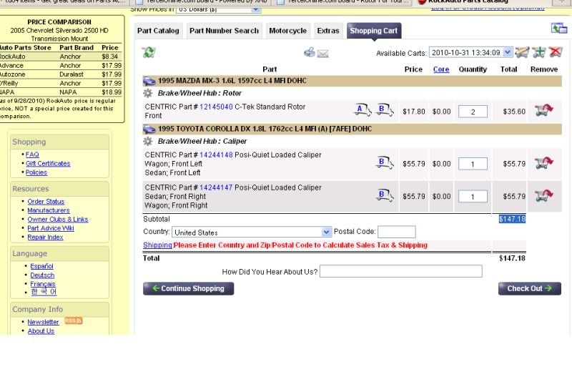The image size is (572, 392).
Task: Select the Shopping Cart tab
Action: tap(373, 31)
